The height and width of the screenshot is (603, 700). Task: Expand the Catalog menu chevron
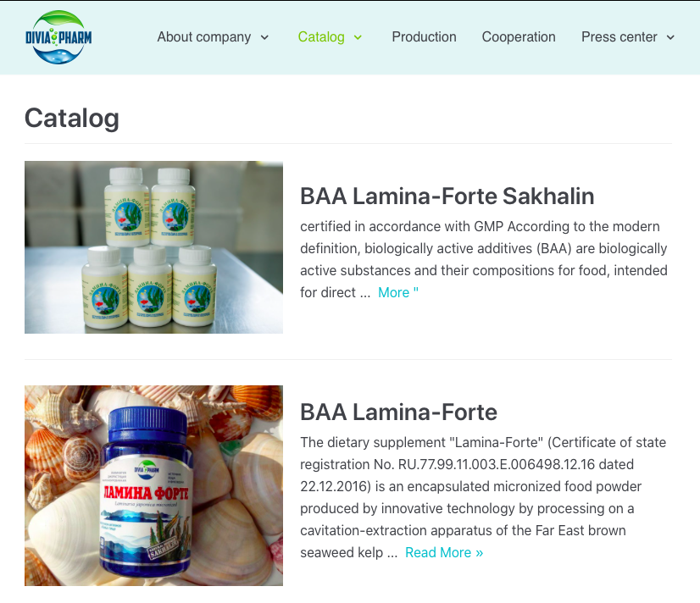(358, 37)
